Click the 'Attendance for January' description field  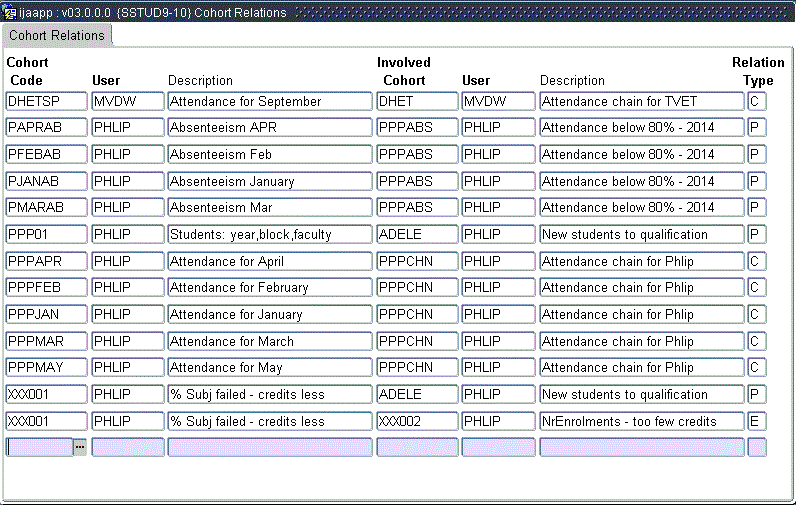tap(270, 315)
